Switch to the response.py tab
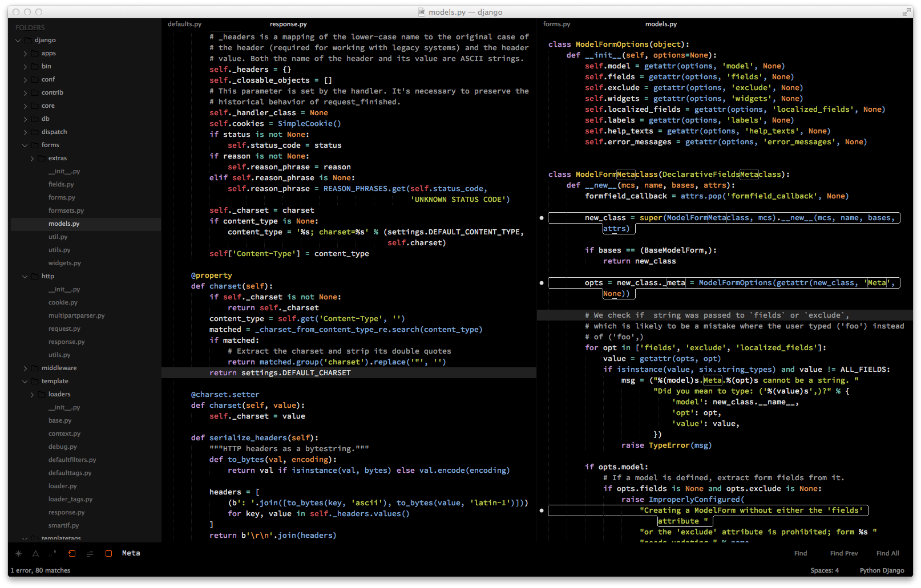Viewport: 921px width, 588px height. coord(288,24)
